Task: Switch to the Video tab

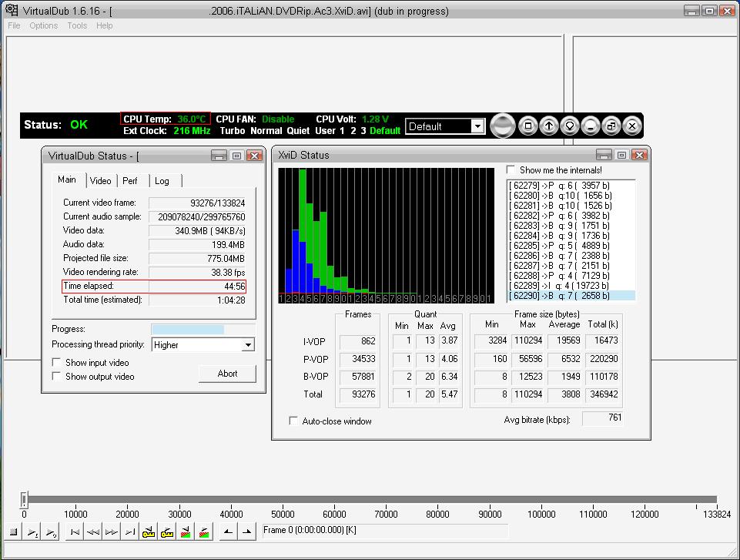Action: pos(101,181)
